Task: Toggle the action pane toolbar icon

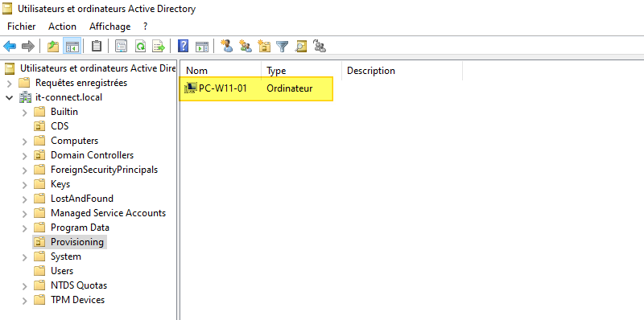Action: (x=202, y=46)
